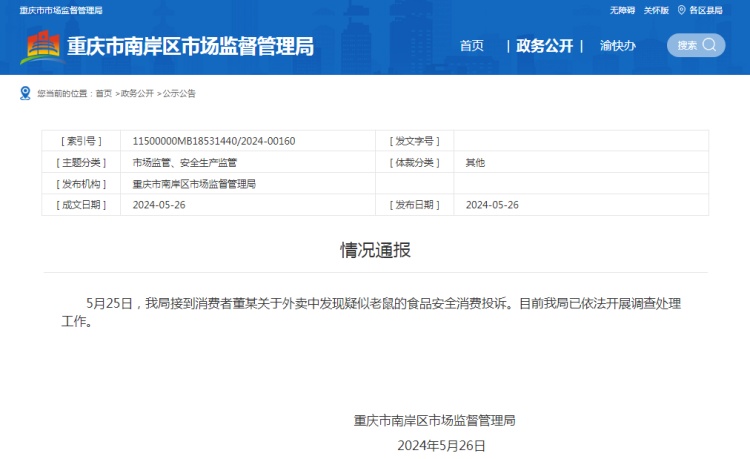Click the magnifier icon in search pill
Image resolution: width=750 pixels, height=459 pixels.
point(709,45)
